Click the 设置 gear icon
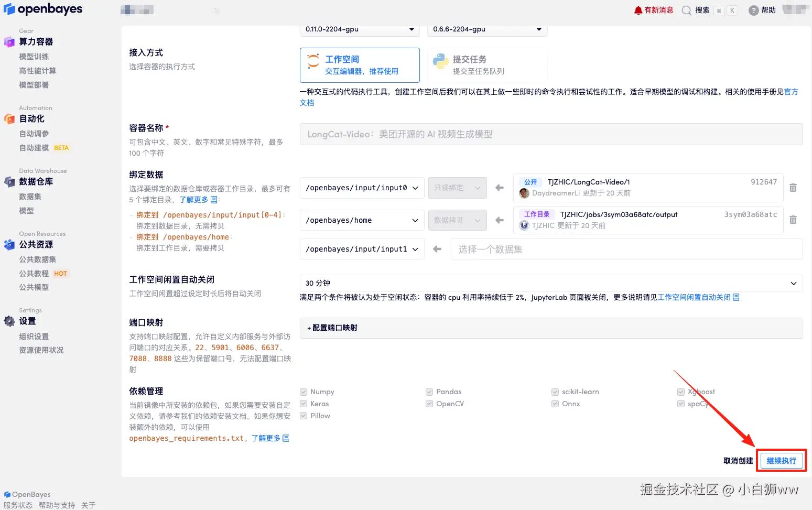 9,321
